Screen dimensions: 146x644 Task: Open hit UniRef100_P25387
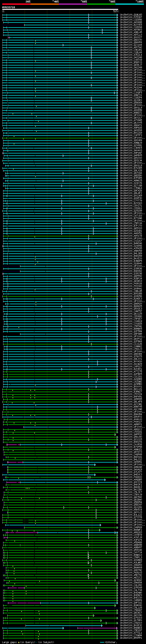[x=131, y=17]
